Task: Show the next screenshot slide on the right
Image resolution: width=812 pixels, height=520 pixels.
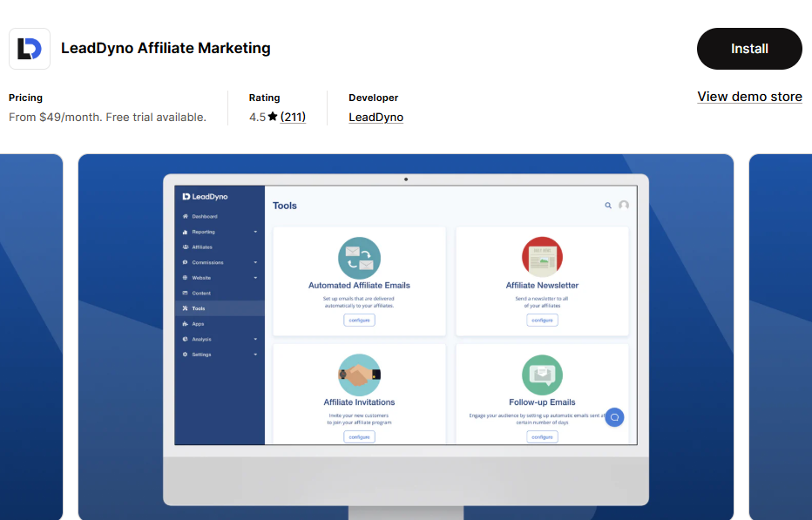Action: [x=781, y=337]
